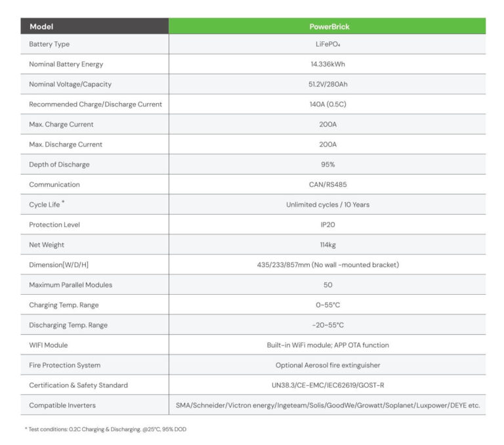Click the 140A (0.5C) value

click(327, 104)
